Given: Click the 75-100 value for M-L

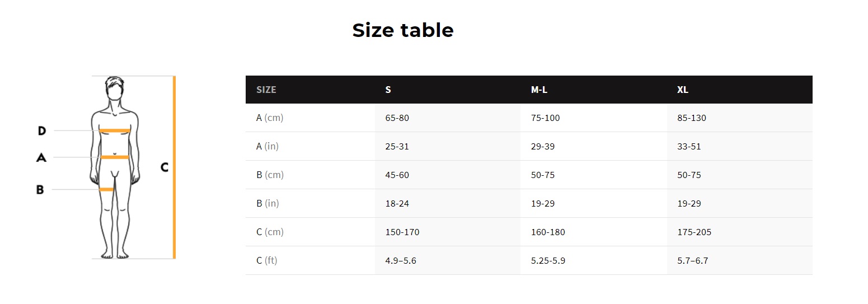Looking at the screenshot, I should pos(545,118).
